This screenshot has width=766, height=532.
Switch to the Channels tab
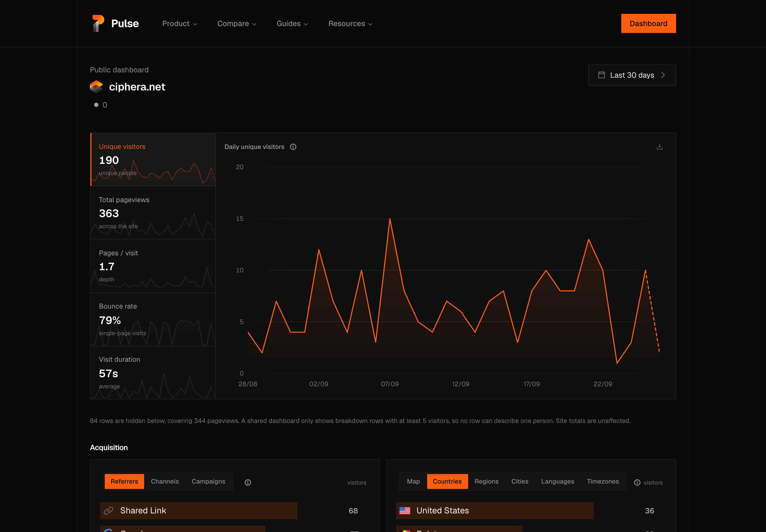coord(165,481)
